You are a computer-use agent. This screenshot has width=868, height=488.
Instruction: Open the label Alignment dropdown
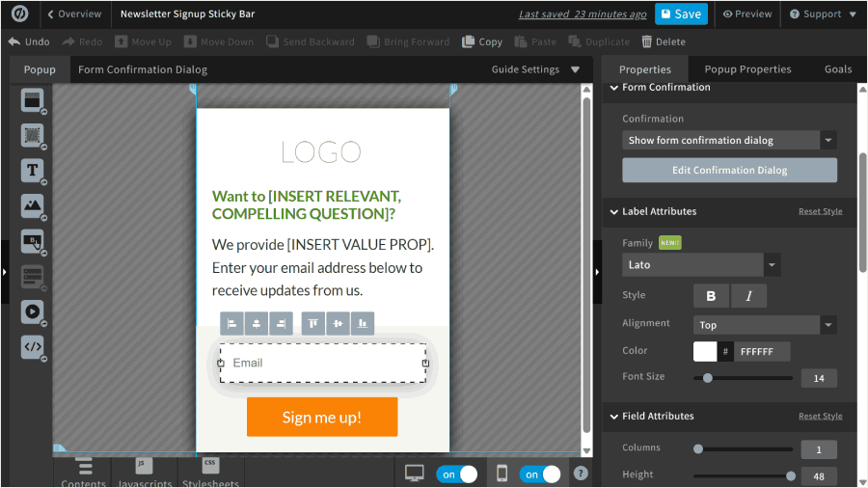[x=765, y=325]
